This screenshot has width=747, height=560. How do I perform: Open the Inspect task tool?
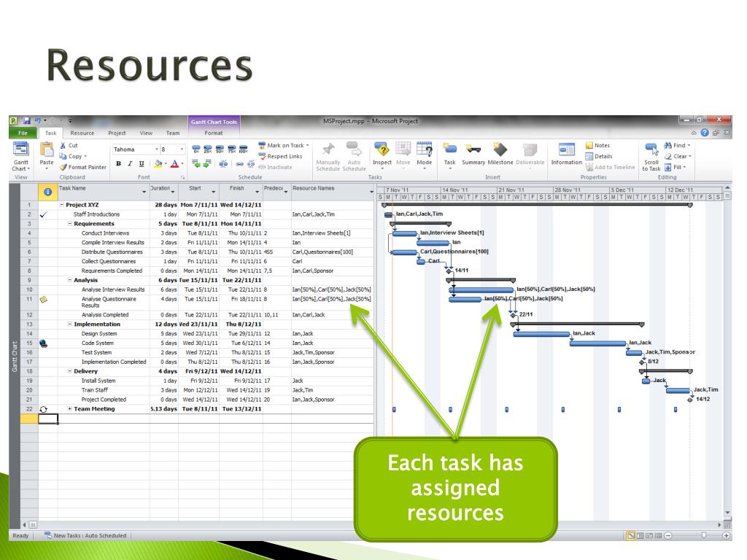[x=382, y=155]
